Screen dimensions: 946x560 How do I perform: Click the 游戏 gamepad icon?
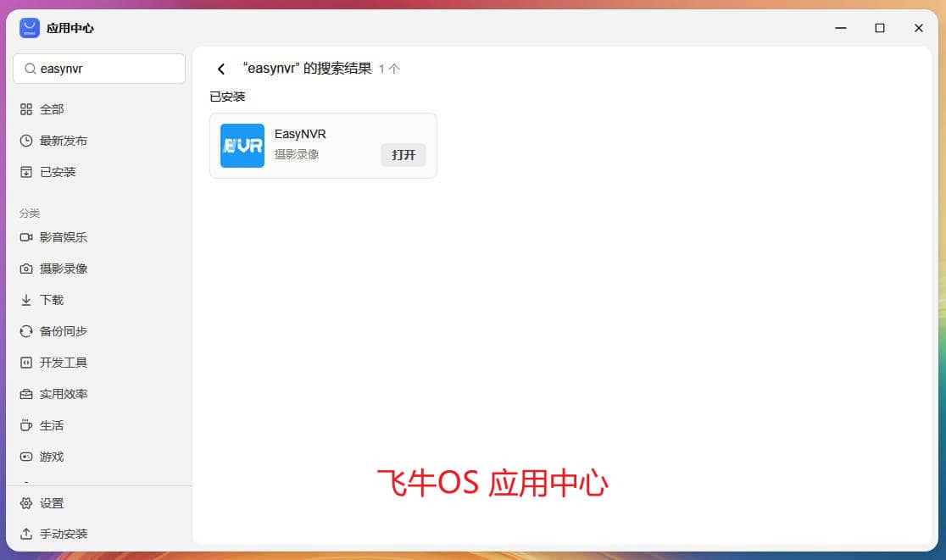click(26, 457)
